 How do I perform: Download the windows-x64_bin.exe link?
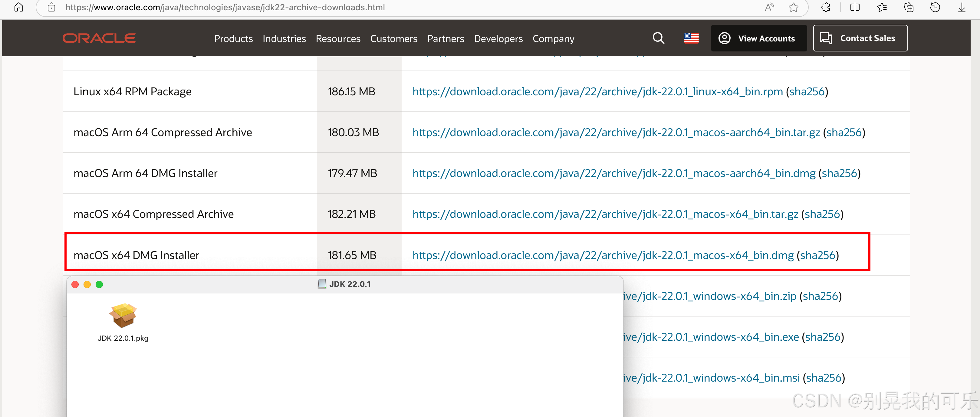tap(711, 337)
